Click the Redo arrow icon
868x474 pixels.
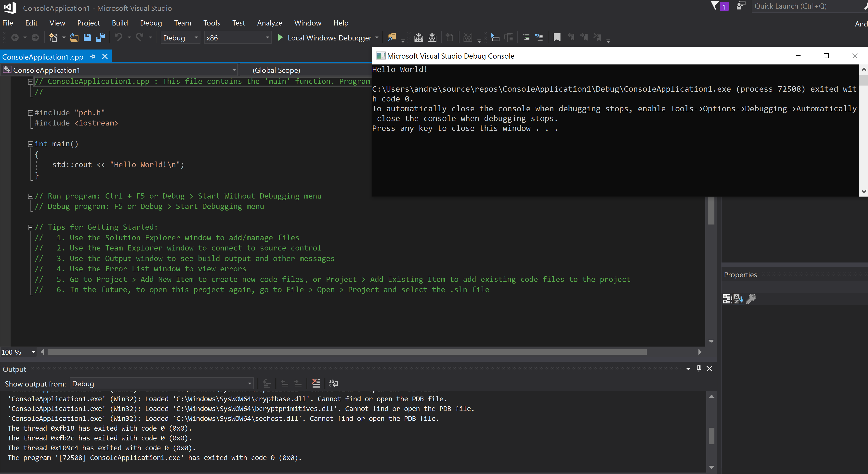click(x=140, y=38)
